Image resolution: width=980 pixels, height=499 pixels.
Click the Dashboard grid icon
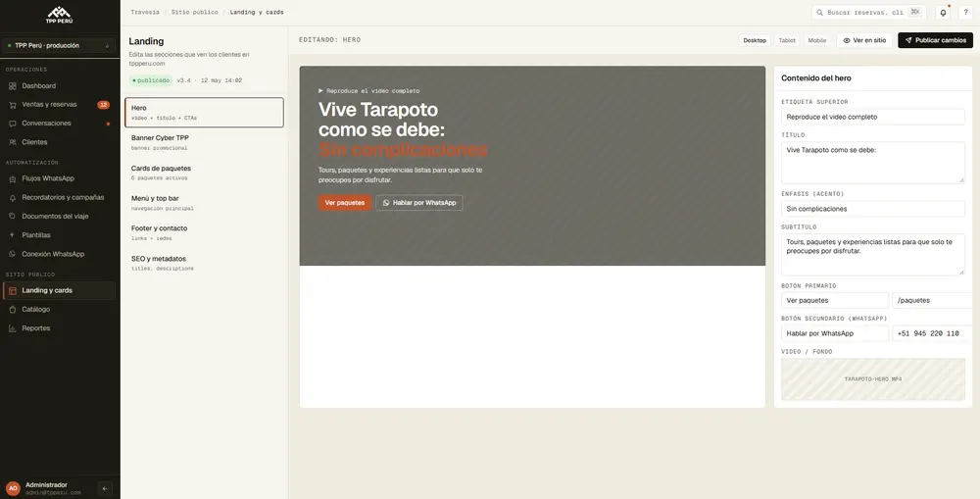point(13,85)
